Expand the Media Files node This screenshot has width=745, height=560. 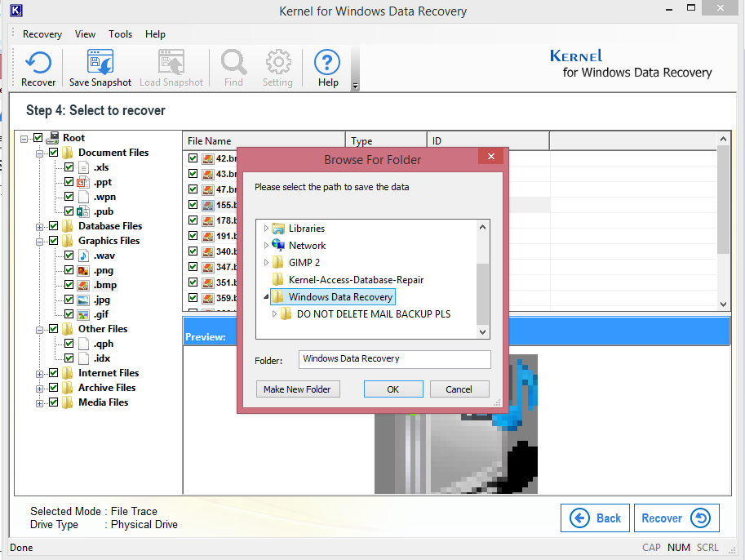(x=39, y=403)
